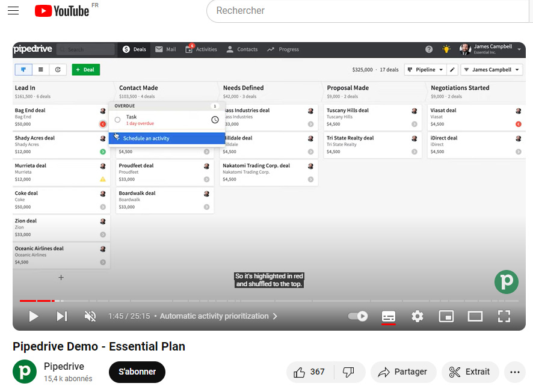Add deal with plus under Lead In
This screenshot has height=392, width=533.
pyautogui.click(x=61, y=278)
